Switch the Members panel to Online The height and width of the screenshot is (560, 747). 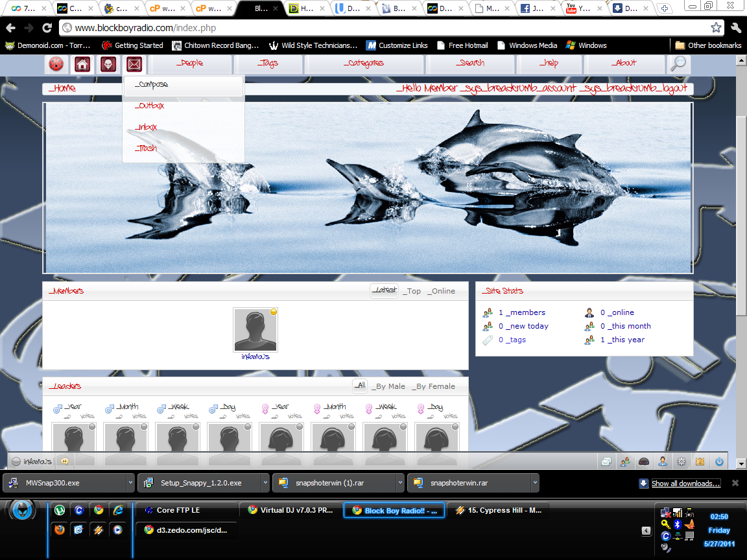click(x=441, y=291)
